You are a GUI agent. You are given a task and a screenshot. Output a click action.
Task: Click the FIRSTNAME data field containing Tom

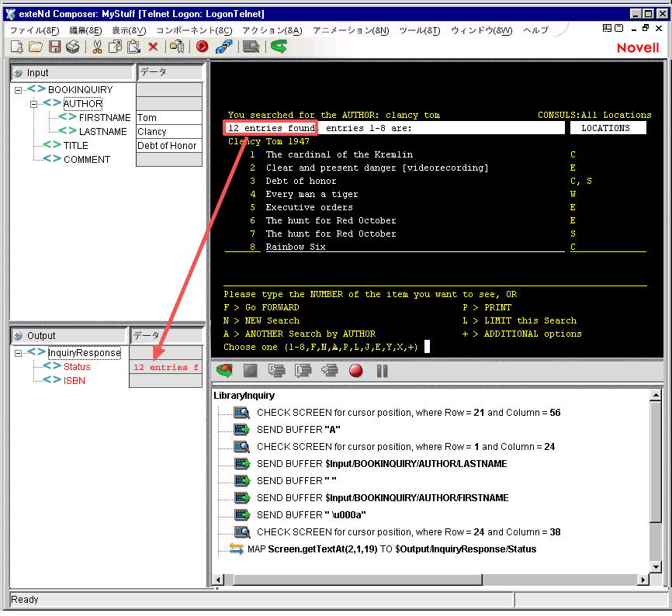click(168, 118)
